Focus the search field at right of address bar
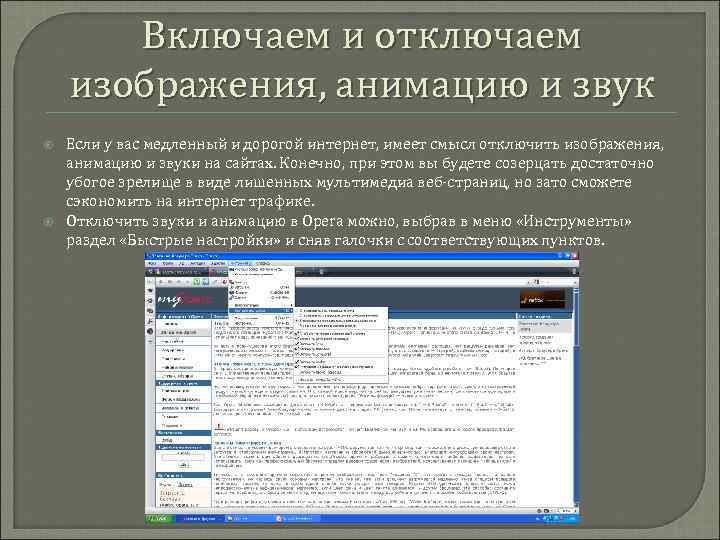Image resolution: width=720 pixels, height=540 pixels. pyautogui.click(x=551, y=281)
